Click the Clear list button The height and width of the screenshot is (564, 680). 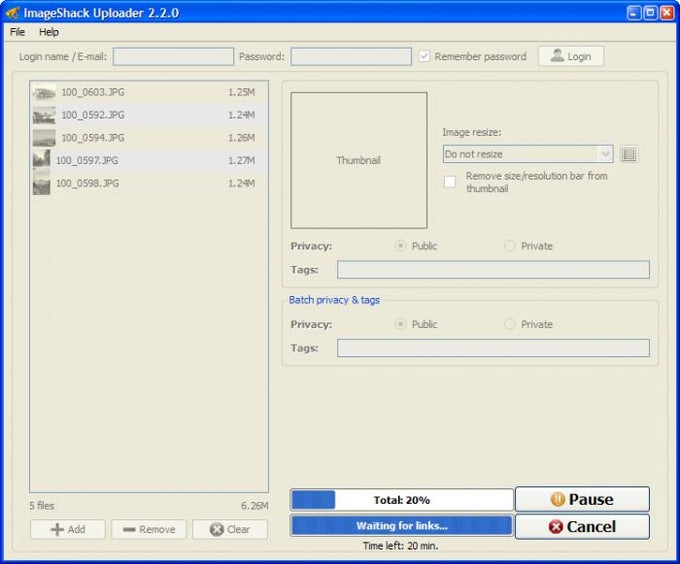(x=230, y=529)
